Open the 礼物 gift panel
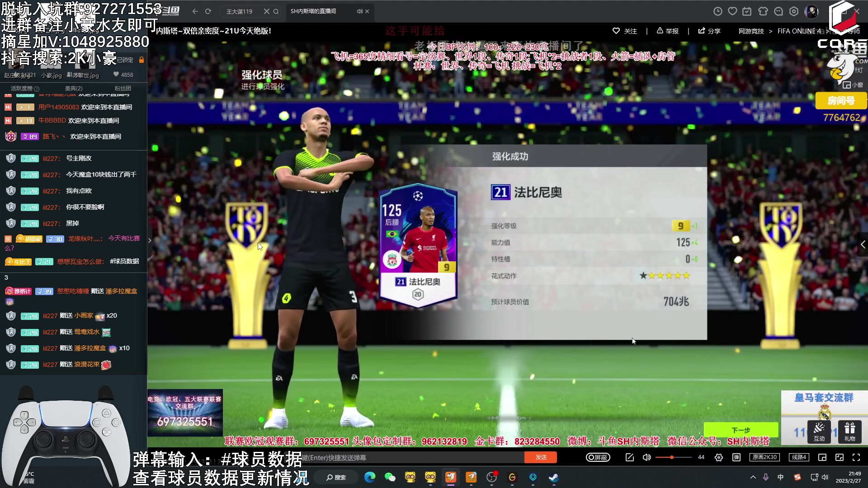The height and width of the screenshot is (488, 868). click(x=849, y=432)
